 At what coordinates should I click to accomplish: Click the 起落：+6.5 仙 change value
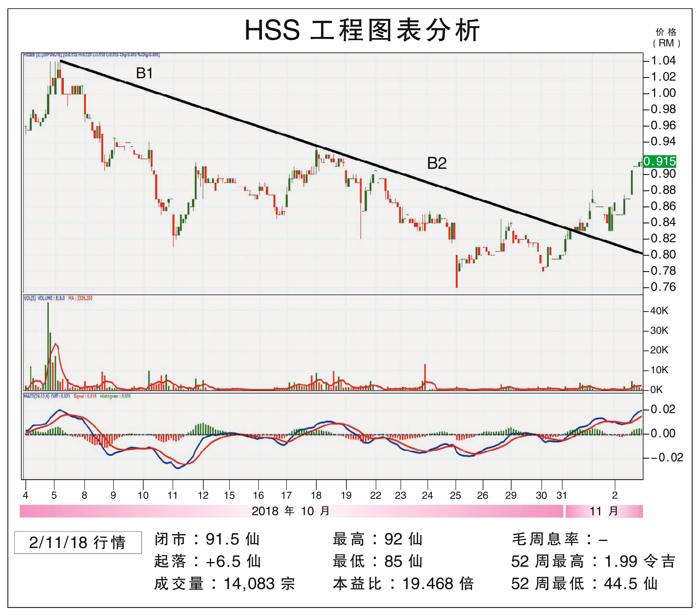point(208,561)
